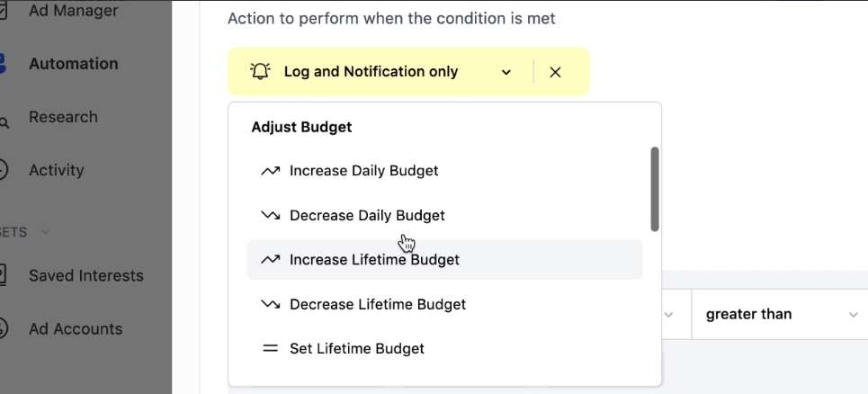Click the notification bell icon
Screen dimensions: 868x394
click(x=260, y=71)
